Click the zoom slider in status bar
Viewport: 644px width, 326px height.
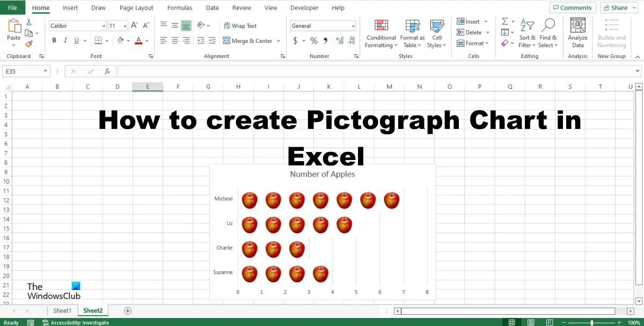[591, 322]
